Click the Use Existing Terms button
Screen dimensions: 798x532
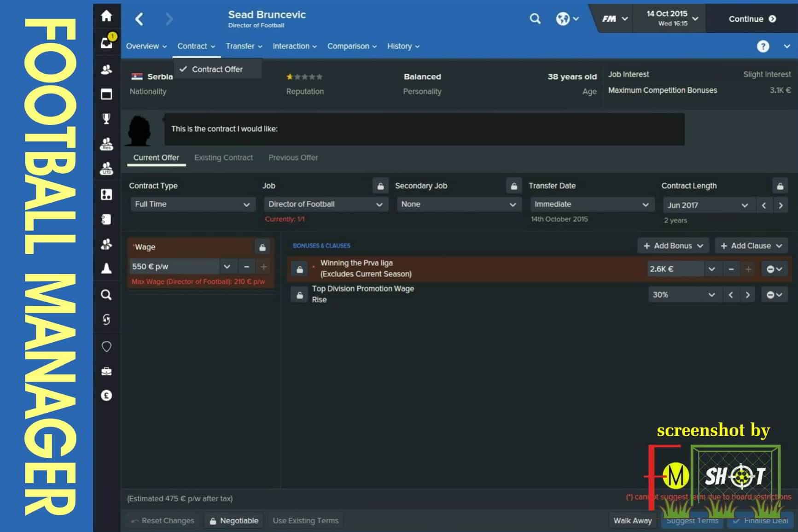pyautogui.click(x=306, y=521)
